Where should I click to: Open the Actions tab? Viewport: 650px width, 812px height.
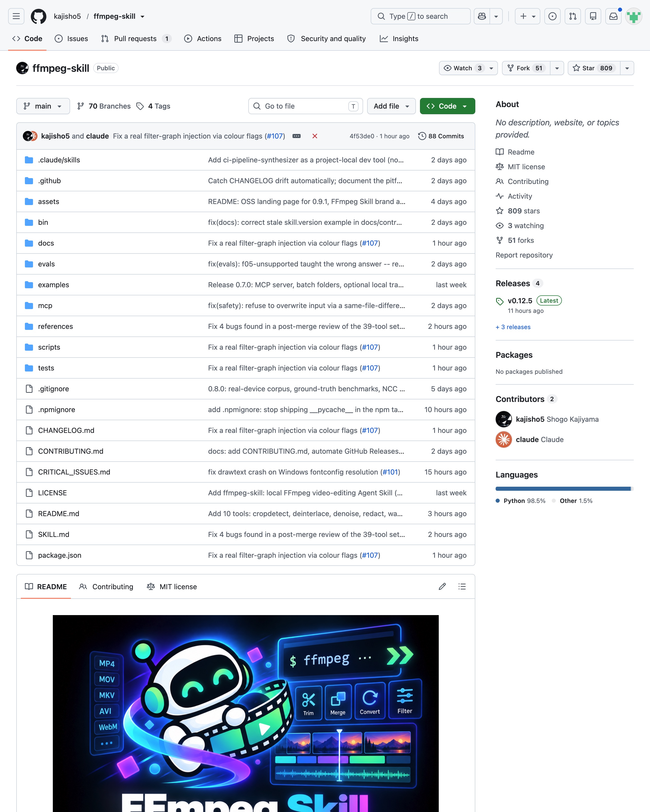[x=203, y=39]
